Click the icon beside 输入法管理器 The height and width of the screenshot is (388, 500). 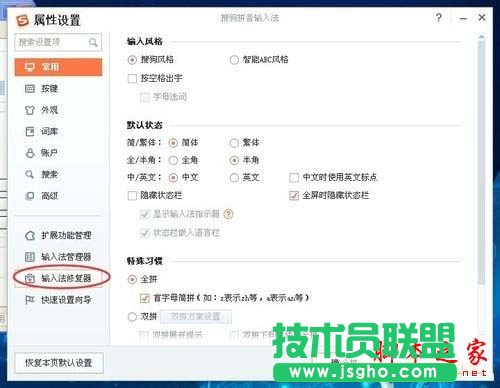pyautogui.click(x=30, y=257)
